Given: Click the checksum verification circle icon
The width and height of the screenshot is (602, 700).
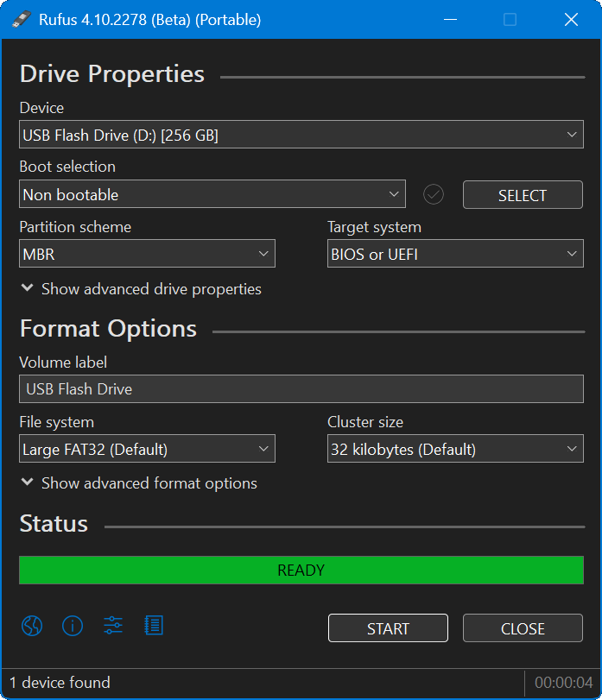Looking at the screenshot, I should point(434,193).
